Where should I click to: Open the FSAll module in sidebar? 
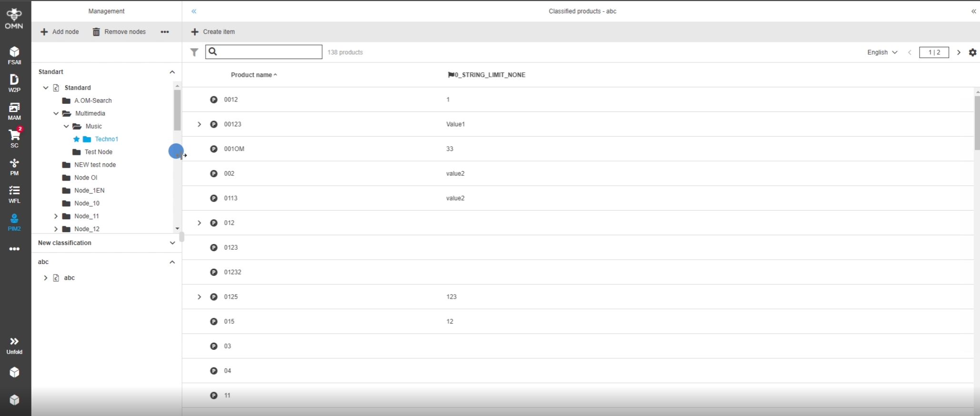tap(14, 55)
